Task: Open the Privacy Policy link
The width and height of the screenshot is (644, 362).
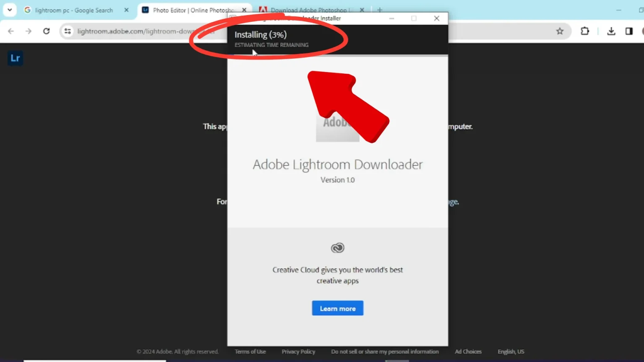Action: [x=298, y=352]
